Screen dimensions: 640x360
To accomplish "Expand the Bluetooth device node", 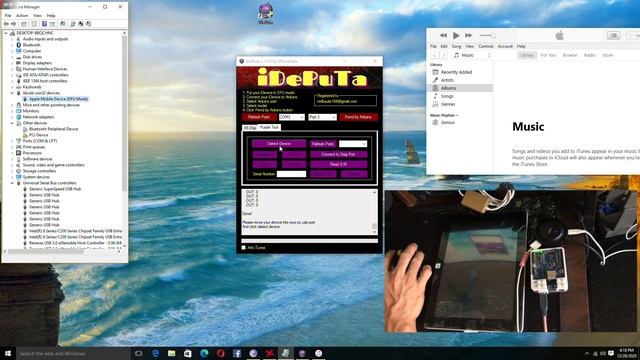I will pos(12,45).
